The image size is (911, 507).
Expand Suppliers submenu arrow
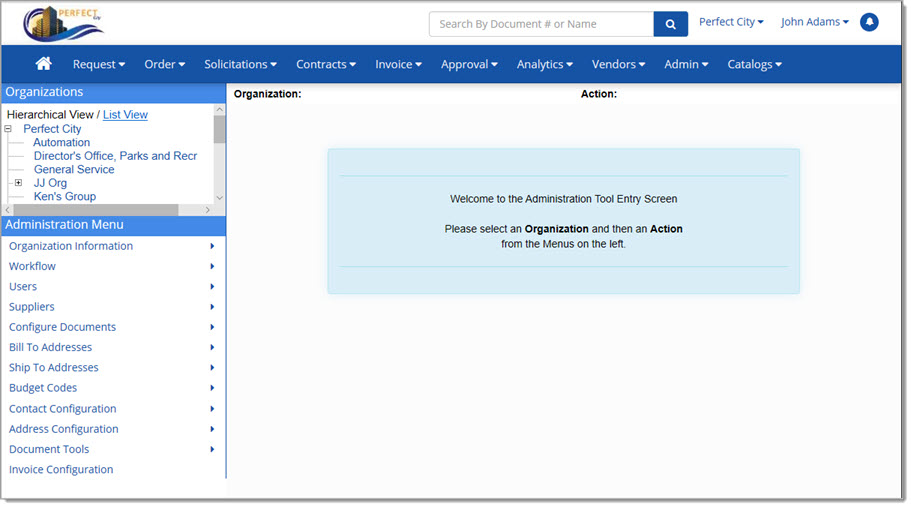pos(212,307)
